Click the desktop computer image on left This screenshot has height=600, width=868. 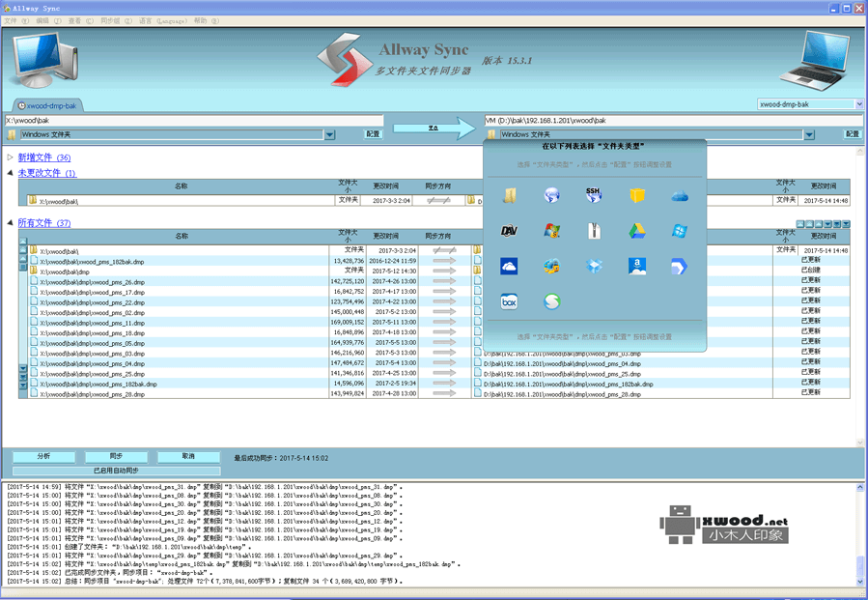(46, 60)
